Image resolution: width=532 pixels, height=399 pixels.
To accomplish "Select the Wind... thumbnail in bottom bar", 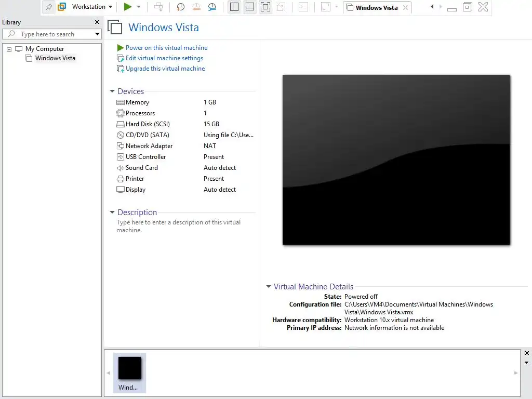I will 129,373.
